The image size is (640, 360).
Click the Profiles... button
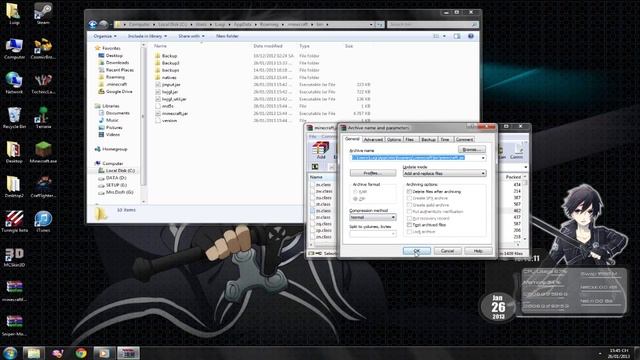373,173
